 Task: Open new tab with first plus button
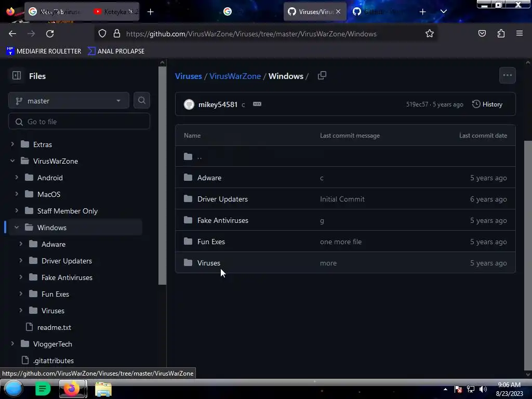click(x=150, y=12)
